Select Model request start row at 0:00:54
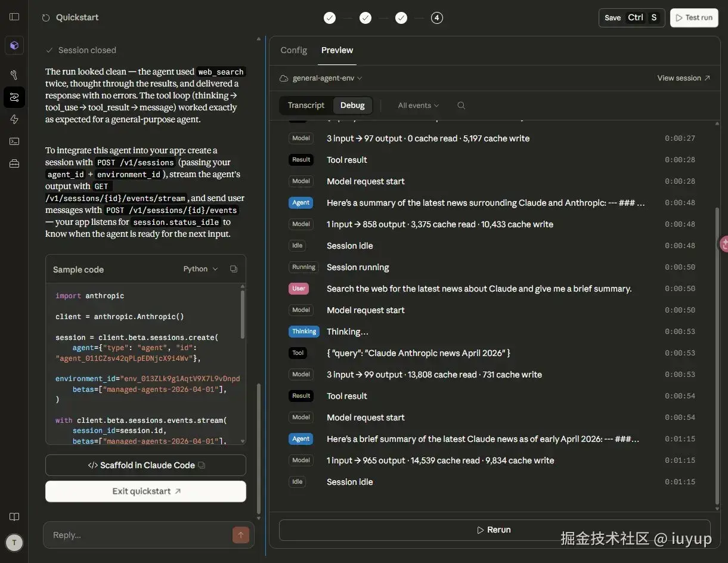Viewport: 728px width, 563px height. click(492, 417)
